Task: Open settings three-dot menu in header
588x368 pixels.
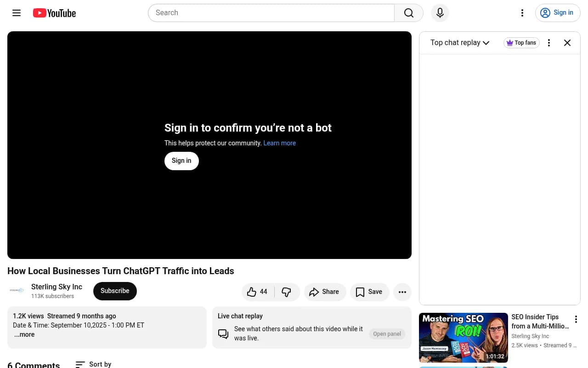Action: point(522,13)
